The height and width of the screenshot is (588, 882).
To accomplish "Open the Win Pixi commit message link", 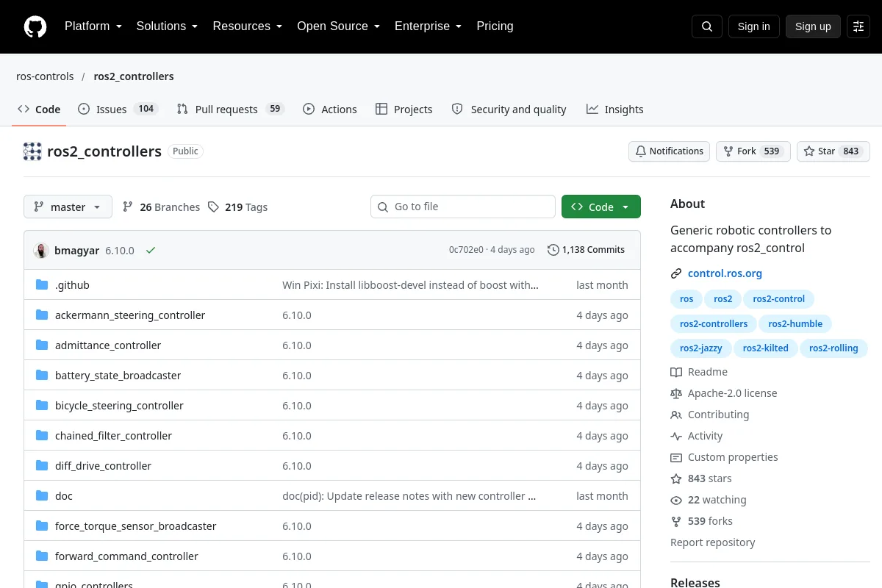I will coord(410,285).
